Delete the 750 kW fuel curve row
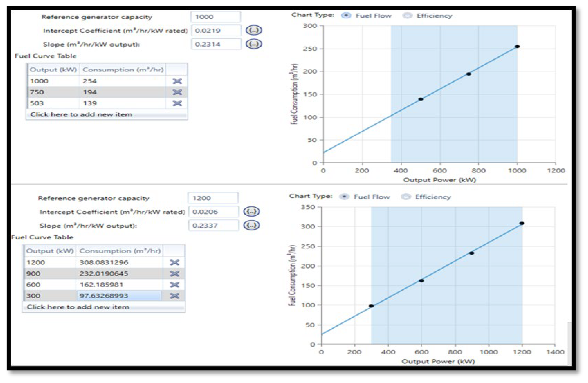The height and width of the screenshot is (383, 588). tap(177, 92)
